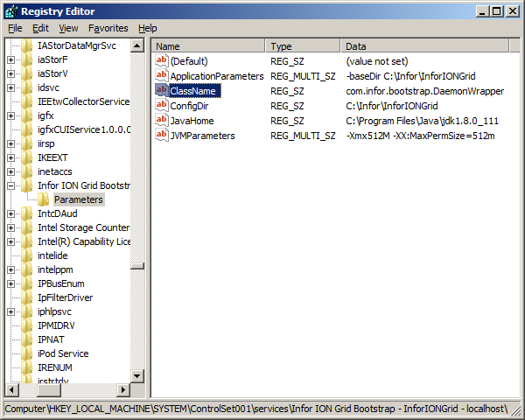Image resolution: width=525 pixels, height=420 pixels.
Task: Expand the iaStorF tree node
Action: point(11,59)
